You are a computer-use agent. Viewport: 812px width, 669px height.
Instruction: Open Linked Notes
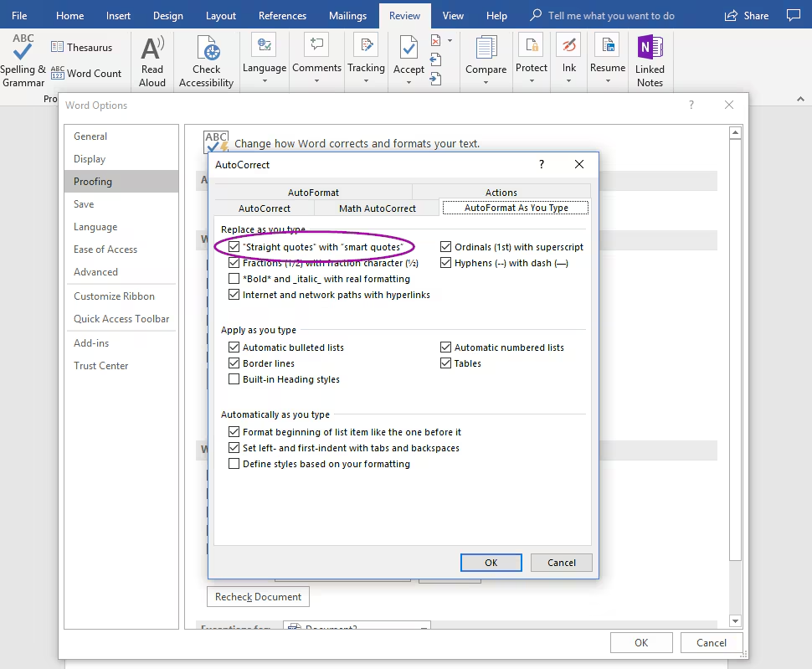click(650, 61)
